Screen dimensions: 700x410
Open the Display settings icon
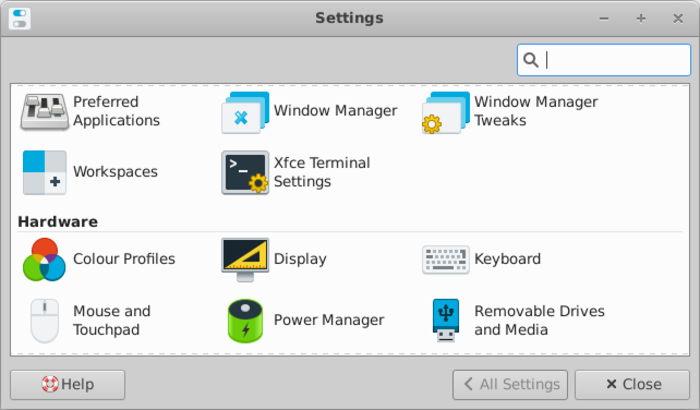pyautogui.click(x=244, y=259)
